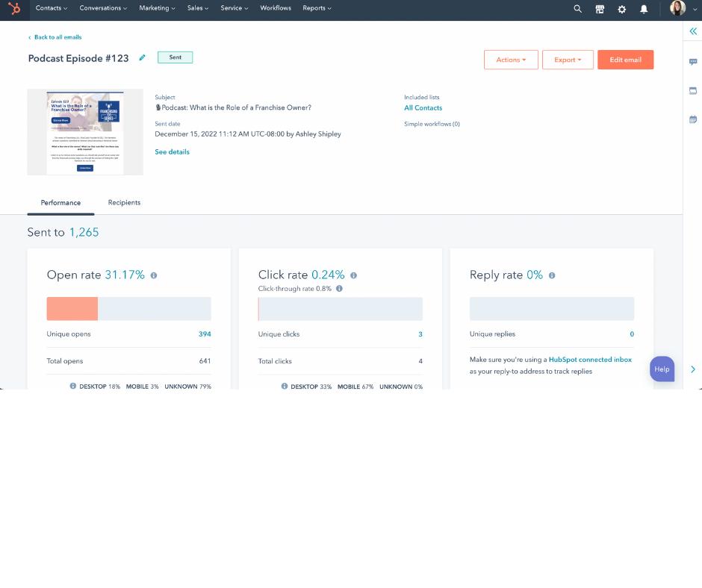
Task: Click the Help button
Action: [662, 369]
